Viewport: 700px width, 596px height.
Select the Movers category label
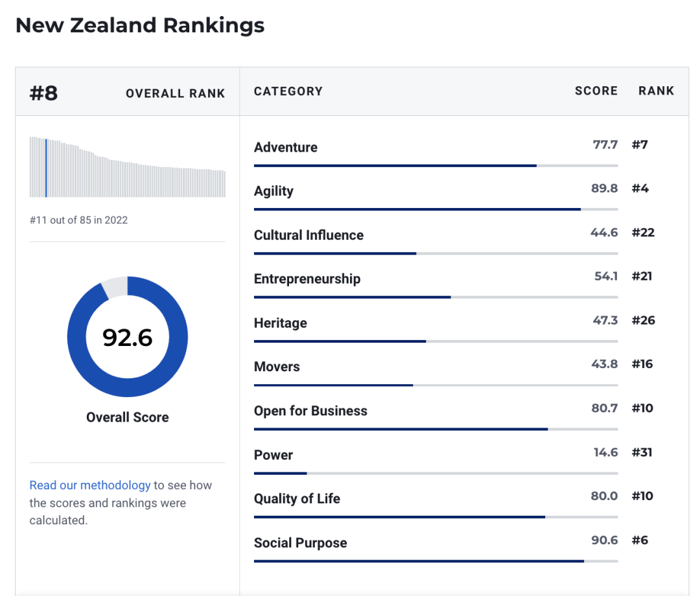point(277,367)
